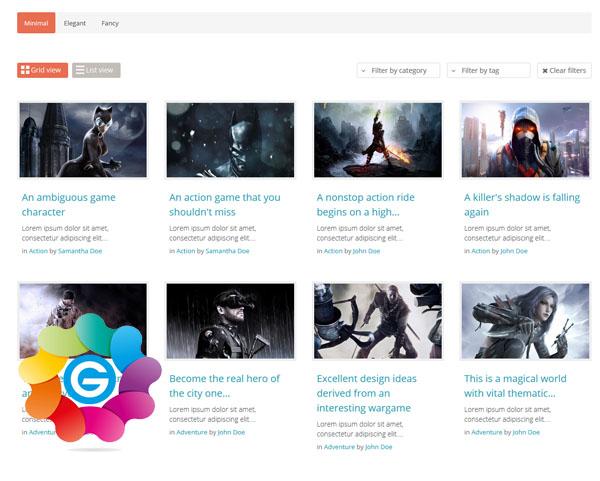This screenshot has width=600, height=481.
Task: Click Clear filters button
Action: coord(564,70)
